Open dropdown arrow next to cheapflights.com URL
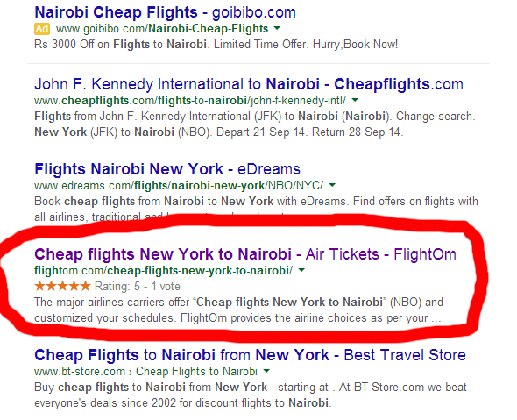 (355, 100)
